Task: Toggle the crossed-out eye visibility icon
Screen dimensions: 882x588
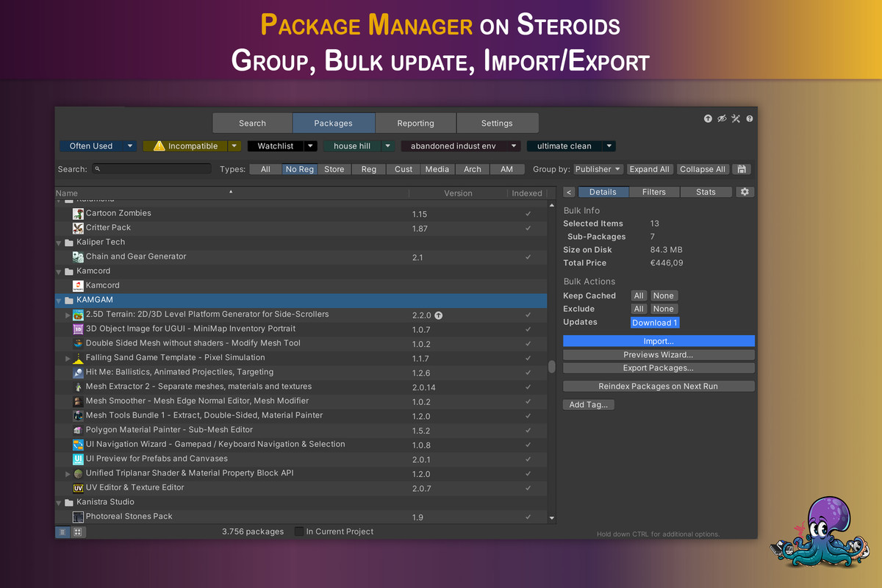Action: pos(722,118)
